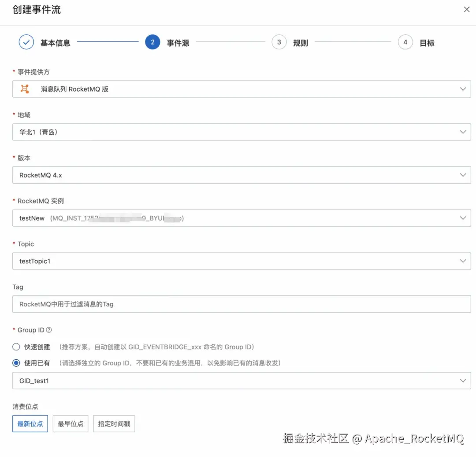Click the step 4 目标 circle
The width and height of the screenshot is (476, 457).
click(405, 42)
